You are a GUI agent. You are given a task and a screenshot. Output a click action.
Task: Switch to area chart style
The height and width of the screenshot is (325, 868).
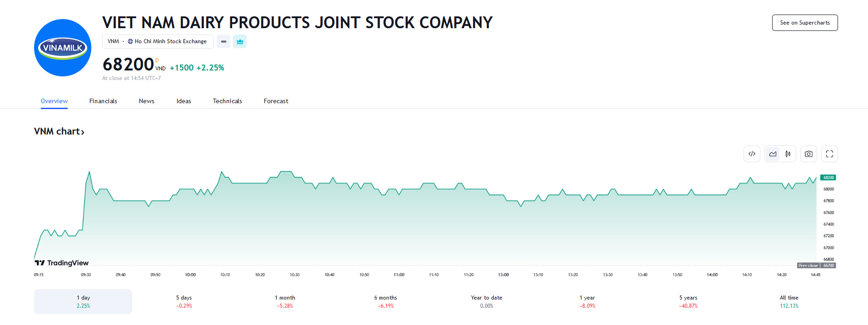coord(773,154)
